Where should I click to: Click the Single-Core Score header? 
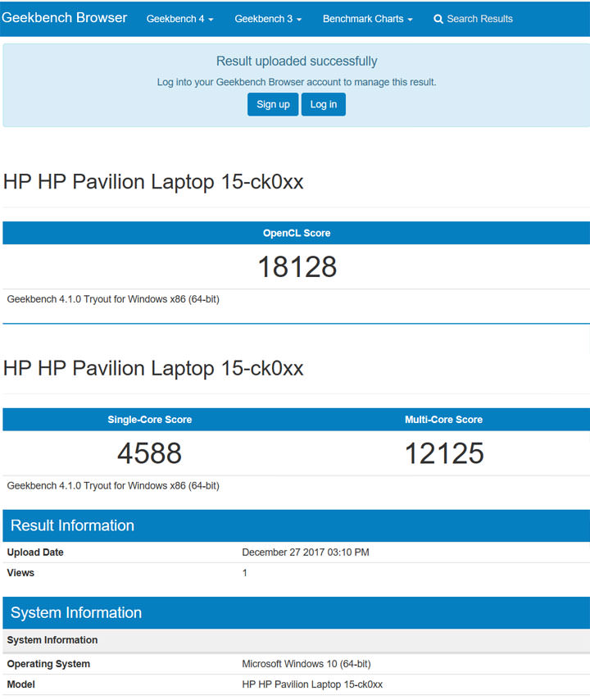(149, 420)
